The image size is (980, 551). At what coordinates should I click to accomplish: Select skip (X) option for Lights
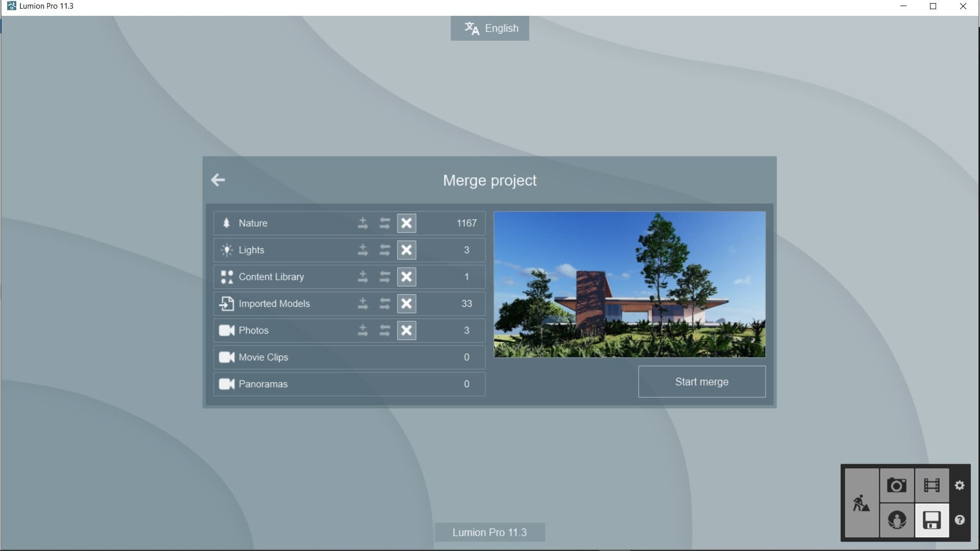click(x=406, y=250)
